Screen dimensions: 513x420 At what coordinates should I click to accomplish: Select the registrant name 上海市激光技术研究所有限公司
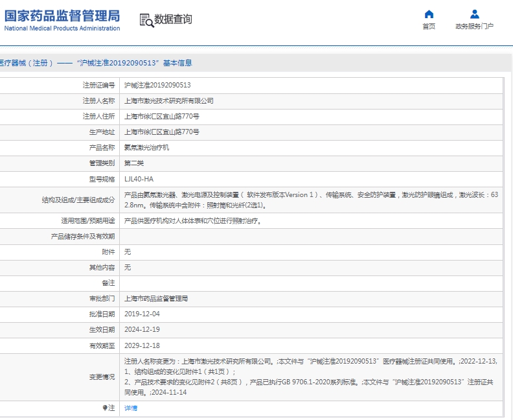point(168,100)
